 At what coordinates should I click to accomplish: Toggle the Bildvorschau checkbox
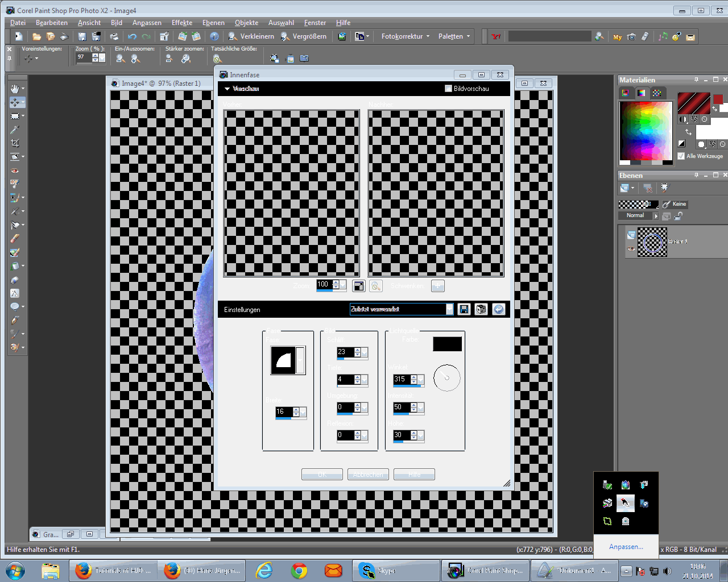tap(448, 89)
